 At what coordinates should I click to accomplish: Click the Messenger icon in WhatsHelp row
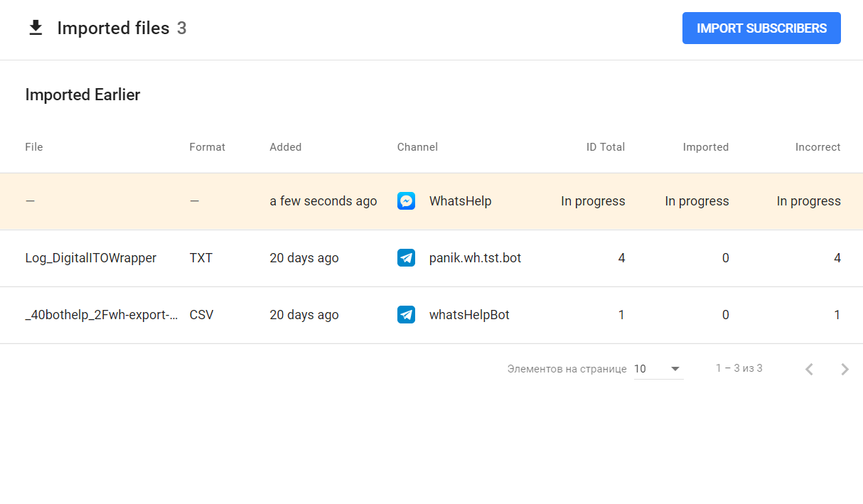coord(406,201)
